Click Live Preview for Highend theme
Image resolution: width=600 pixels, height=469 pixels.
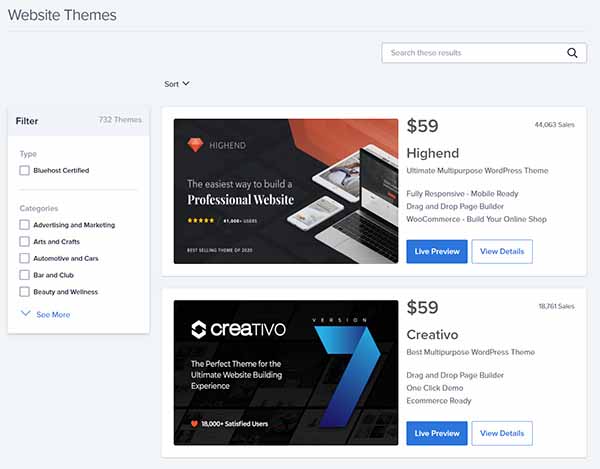pyautogui.click(x=437, y=251)
